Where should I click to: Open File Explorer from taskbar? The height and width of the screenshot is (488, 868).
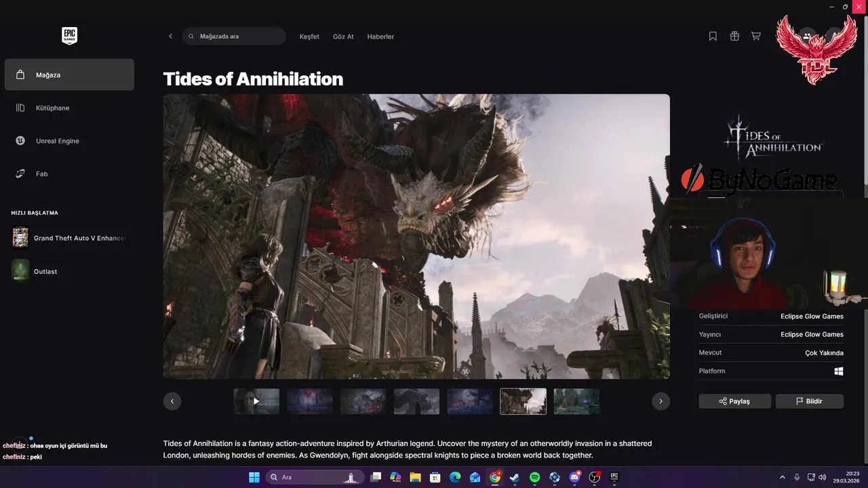415,477
